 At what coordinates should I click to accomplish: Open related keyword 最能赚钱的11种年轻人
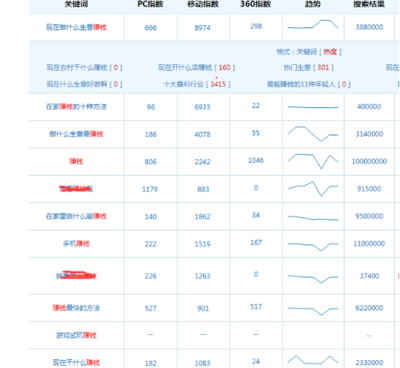pyautogui.click(x=301, y=84)
